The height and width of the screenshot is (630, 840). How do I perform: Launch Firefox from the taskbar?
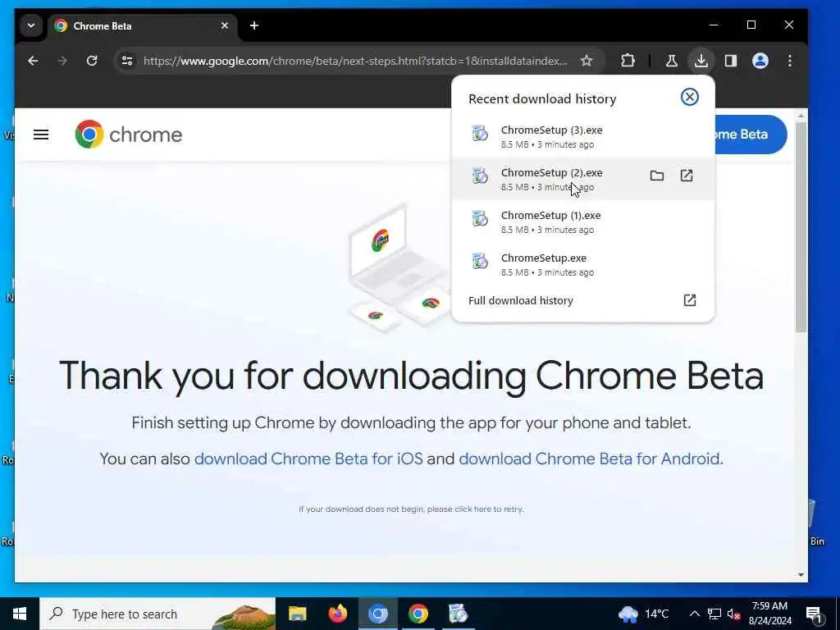tap(337, 614)
